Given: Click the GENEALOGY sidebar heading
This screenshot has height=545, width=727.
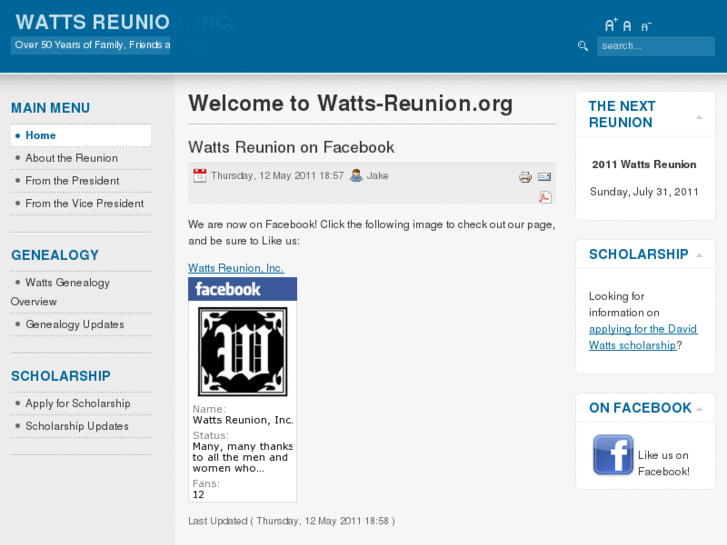Looking at the screenshot, I should click(55, 255).
